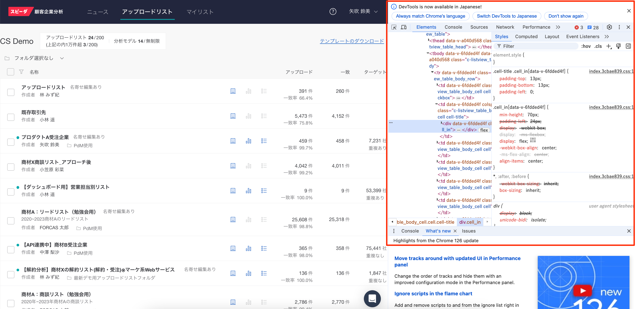644x309 pixels.
Task: Open DevTools settings gear
Action: click(x=609, y=27)
